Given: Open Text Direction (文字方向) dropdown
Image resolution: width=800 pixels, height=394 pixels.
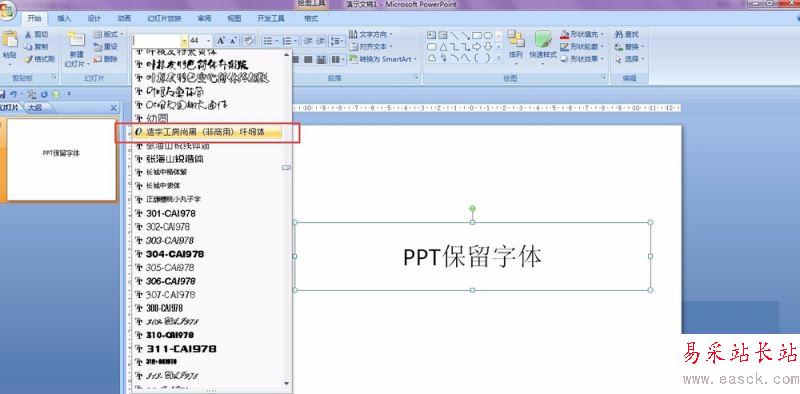Looking at the screenshot, I should pos(371,34).
